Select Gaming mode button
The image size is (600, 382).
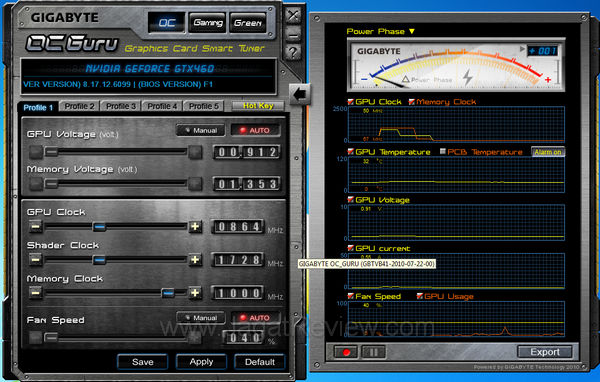tap(207, 23)
